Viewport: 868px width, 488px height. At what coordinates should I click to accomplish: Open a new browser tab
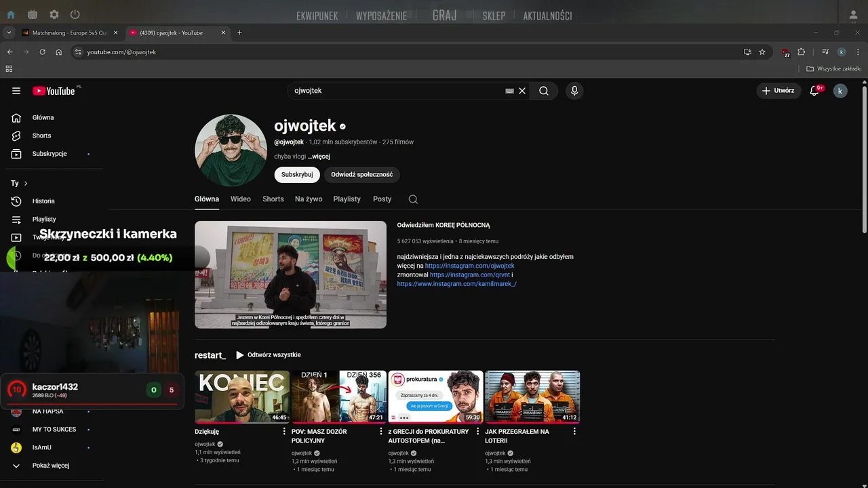pos(239,33)
